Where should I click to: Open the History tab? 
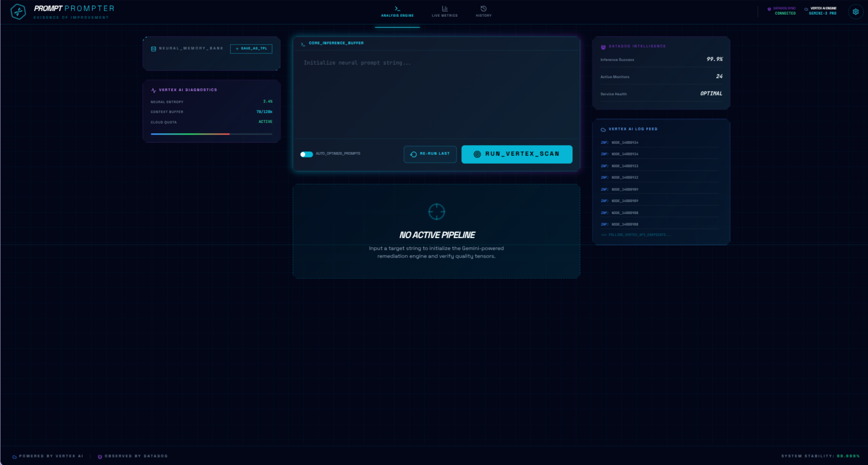(x=484, y=12)
